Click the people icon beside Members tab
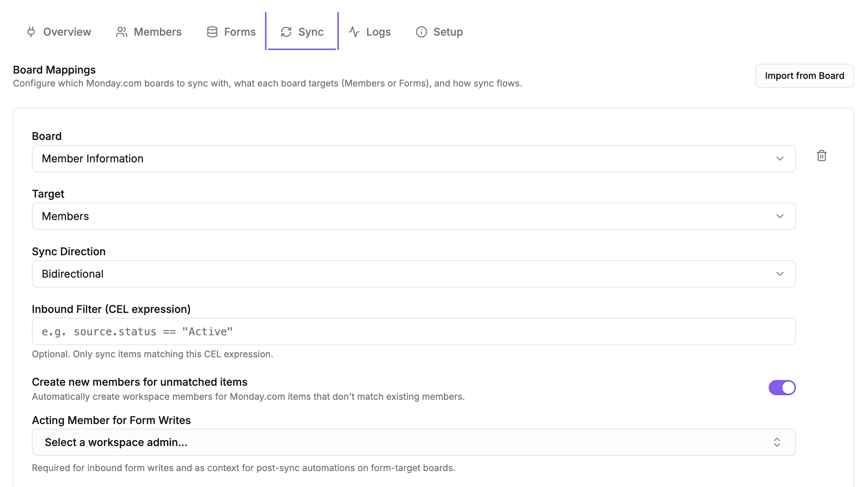The height and width of the screenshot is (487, 868). 121,32
